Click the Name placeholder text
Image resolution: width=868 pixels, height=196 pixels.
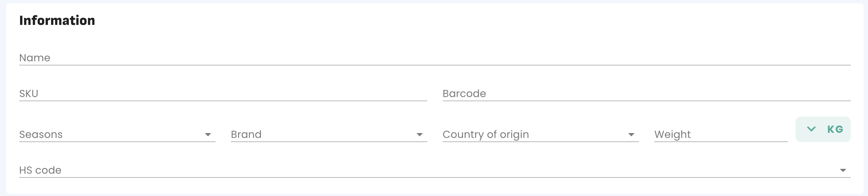tap(35, 58)
